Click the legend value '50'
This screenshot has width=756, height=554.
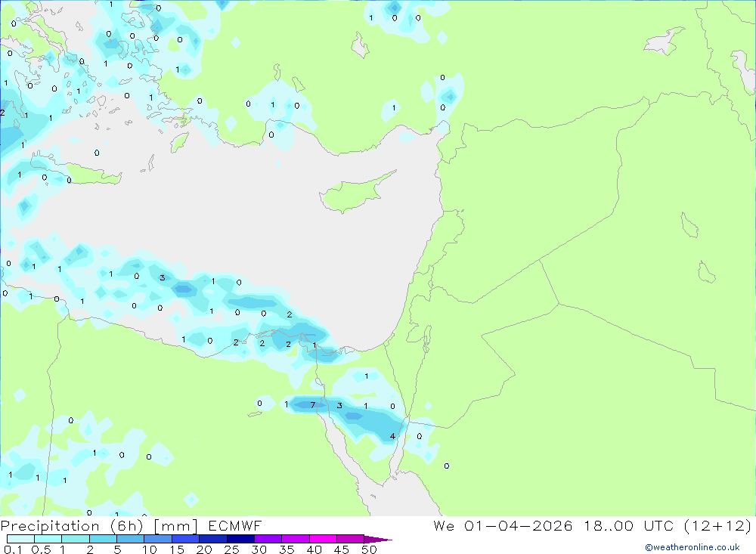pos(369,549)
